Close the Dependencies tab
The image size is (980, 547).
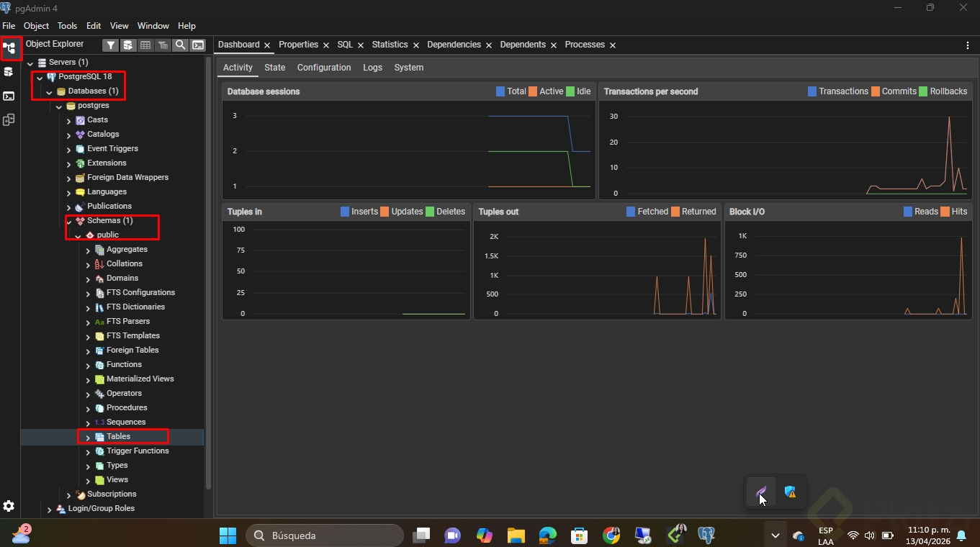[x=489, y=45]
